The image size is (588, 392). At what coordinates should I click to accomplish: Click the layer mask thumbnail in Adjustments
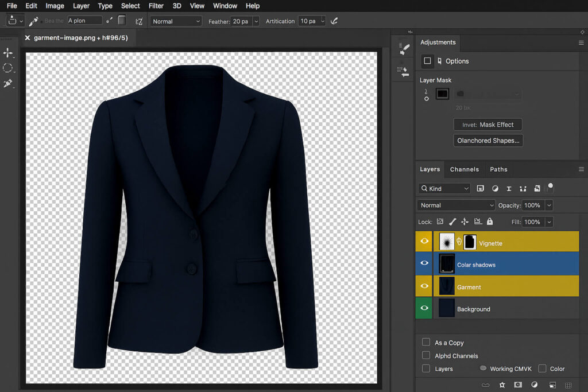tap(442, 94)
